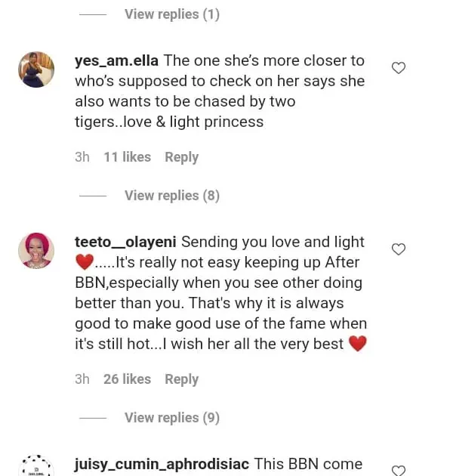Viewport: 453px width, 476px height.
Task: Expand View replies (8)
Action: point(171,196)
